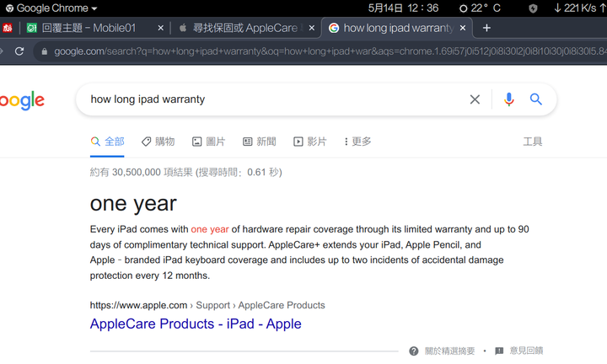Click the Chrome icon in the top bar
Image resolution: width=607 pixels, height=364 pixels.
tap(9, 8)
